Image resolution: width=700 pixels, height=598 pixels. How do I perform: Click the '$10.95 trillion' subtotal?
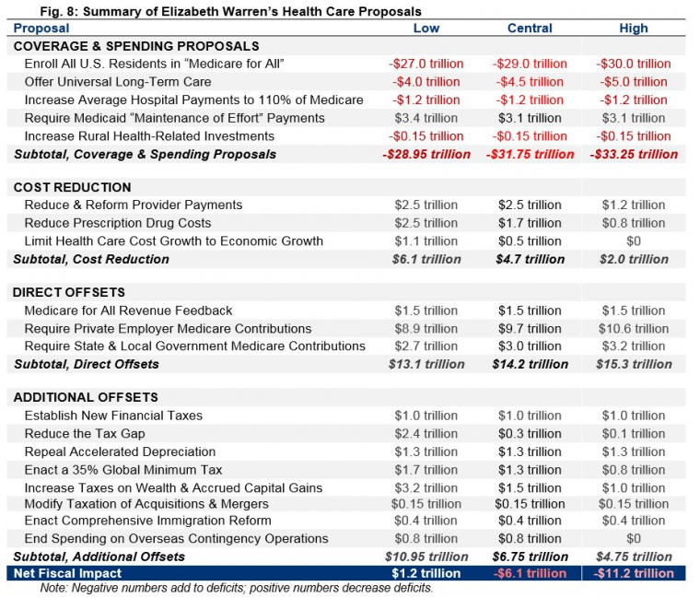[426, 557]
